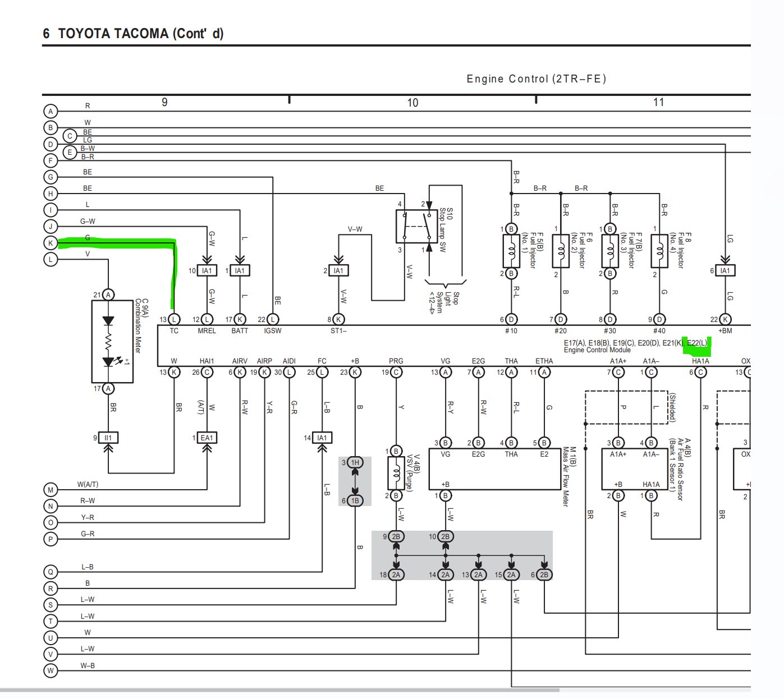This screenshot has width=784, height=699.
Task: Click the 'Engine Control (2TR–FE)' heading
Action: click(537, 79)
